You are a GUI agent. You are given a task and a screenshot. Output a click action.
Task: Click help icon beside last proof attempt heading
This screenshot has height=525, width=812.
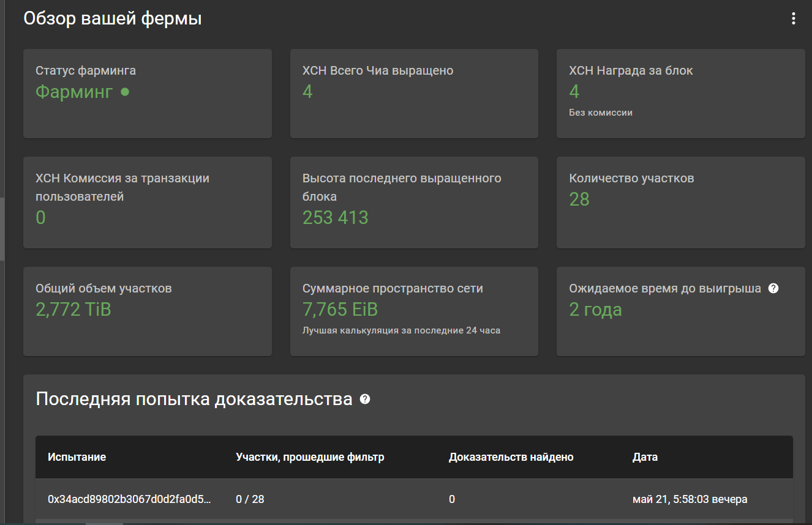[x=365, y=399]
